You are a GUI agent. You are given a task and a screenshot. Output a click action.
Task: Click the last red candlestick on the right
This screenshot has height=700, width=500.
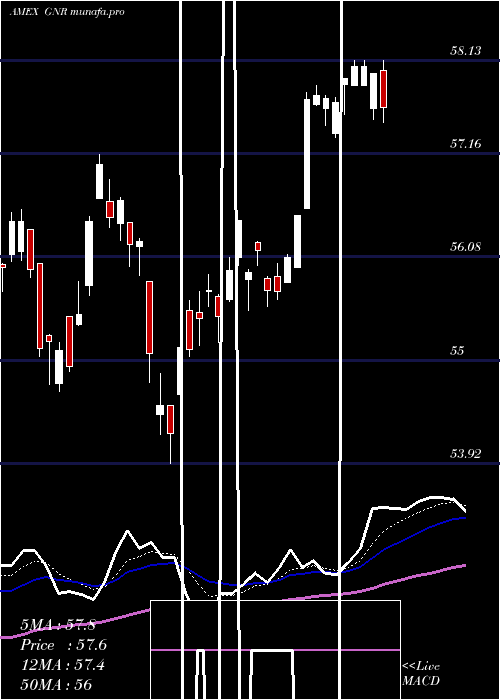383,89
